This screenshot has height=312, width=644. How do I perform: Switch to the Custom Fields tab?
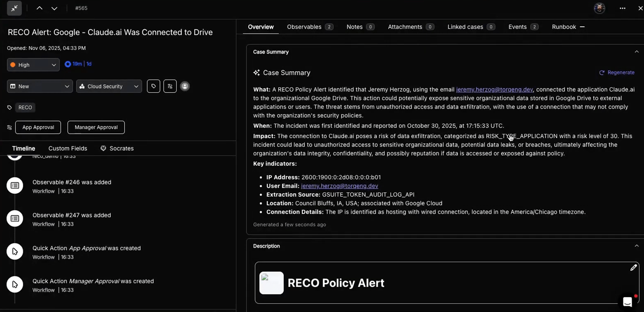pyautogui.click(x=68, y=148)
